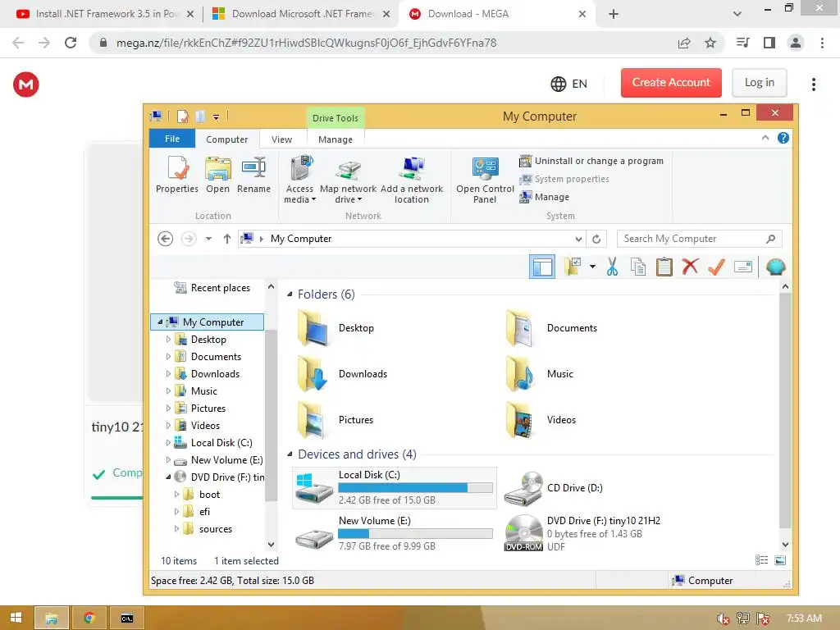Collapse the ribbon with chevron

click(x=765, y=138)
